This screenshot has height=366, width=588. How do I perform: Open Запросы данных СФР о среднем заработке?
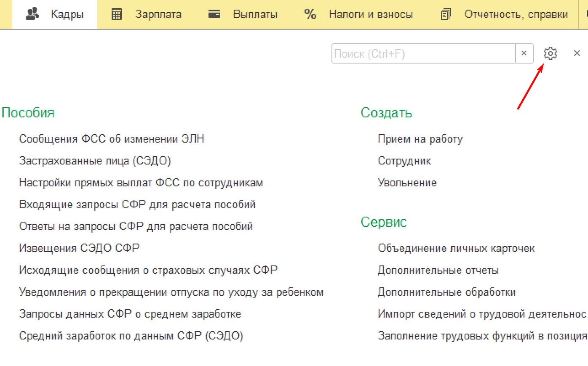(x=130, y=314)
